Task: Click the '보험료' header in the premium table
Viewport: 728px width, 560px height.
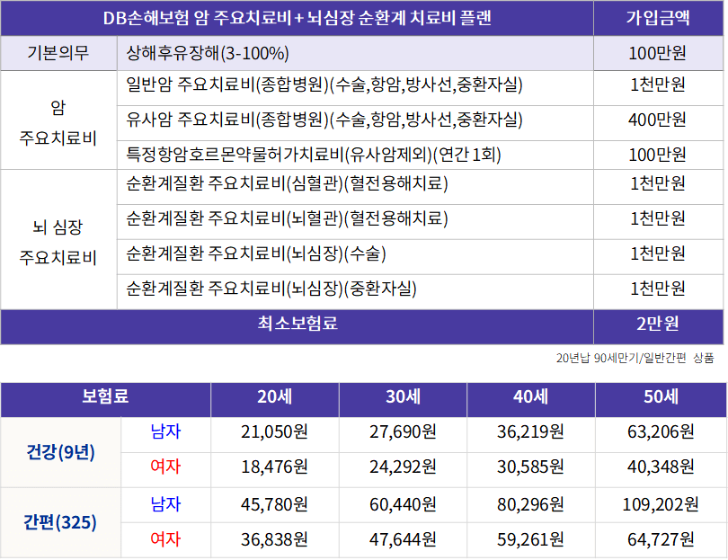Action: [105, 396]
